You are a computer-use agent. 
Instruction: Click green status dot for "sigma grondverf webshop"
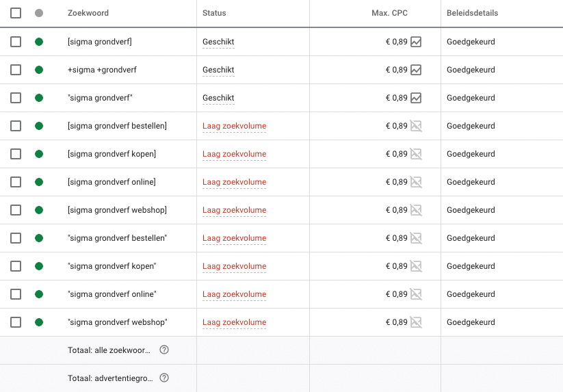pyautogui.click(x=39, y=322)
